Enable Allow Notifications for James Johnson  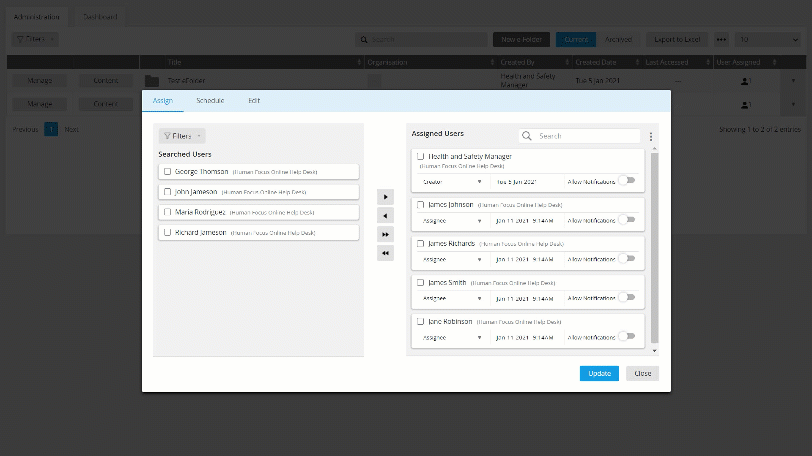(x=627, y=219)
